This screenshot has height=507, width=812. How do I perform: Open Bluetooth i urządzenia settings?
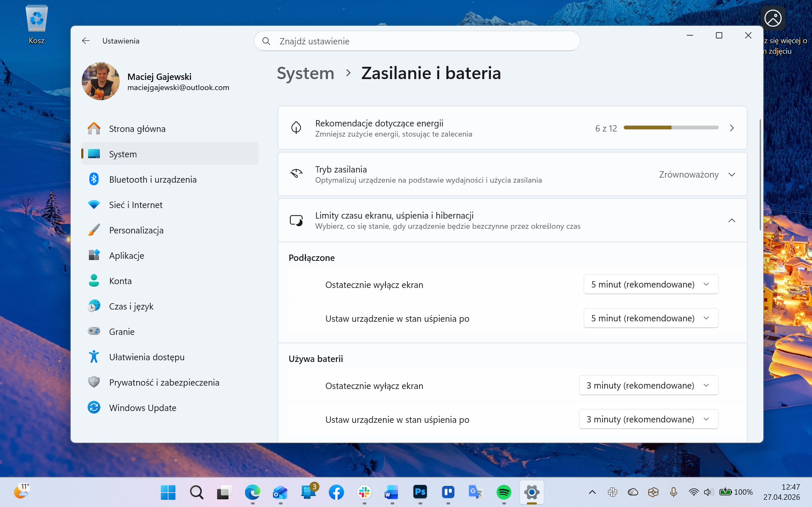pyautogui.click(x=152, y=179)
